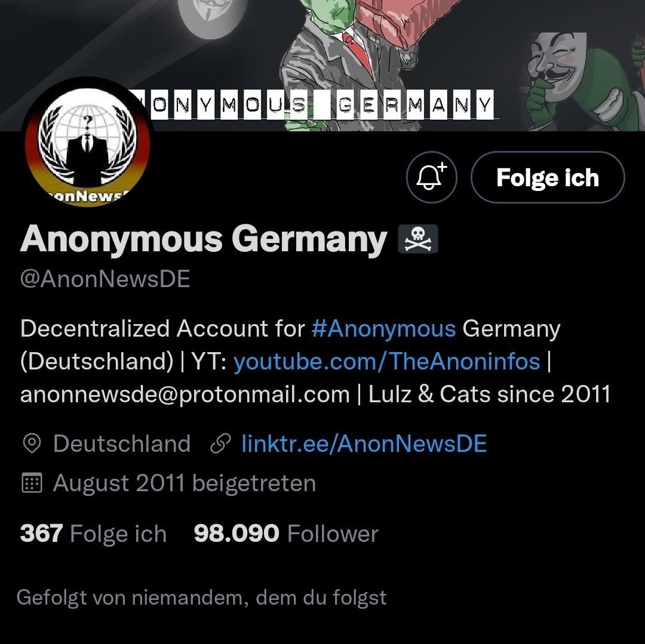Click the skull and crossbones emoji

418,239
